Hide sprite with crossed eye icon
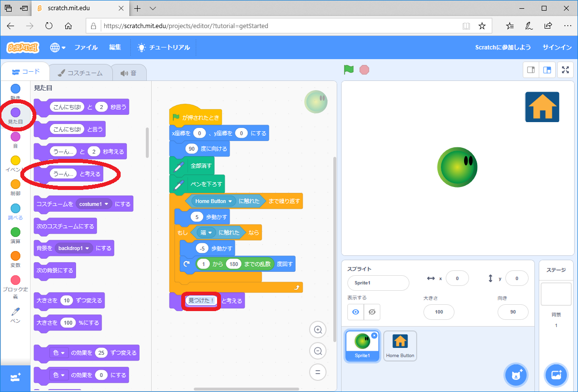This screenshot has width=578, height=392. point(372,312)
